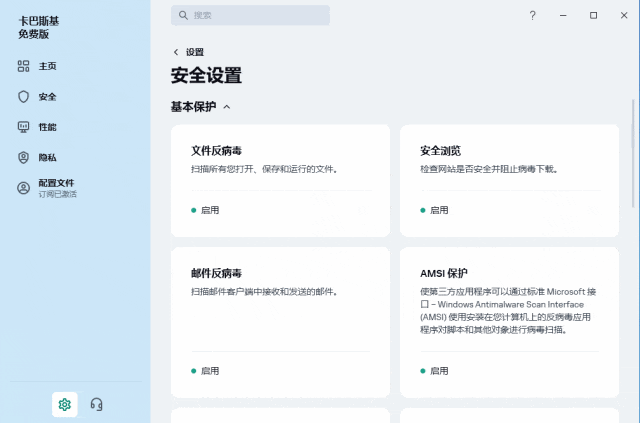Open the 隐私 privacy icon in sidebar

click(23, 158)
